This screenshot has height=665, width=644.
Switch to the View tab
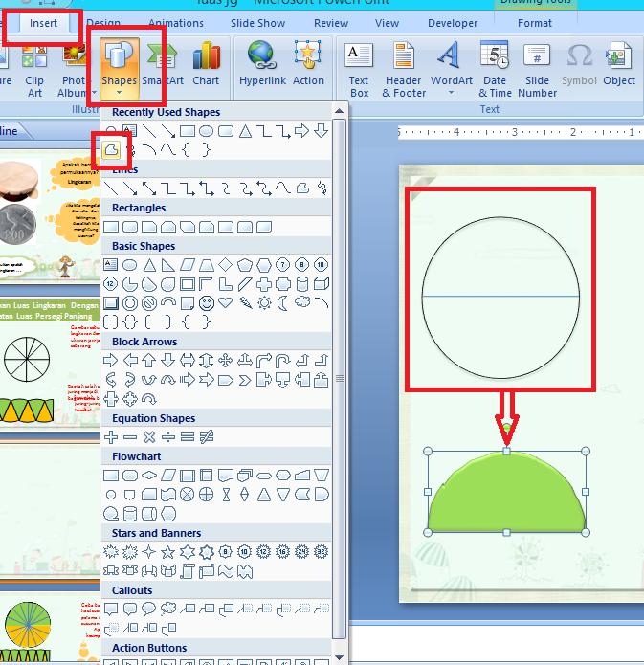coord(387,23)
